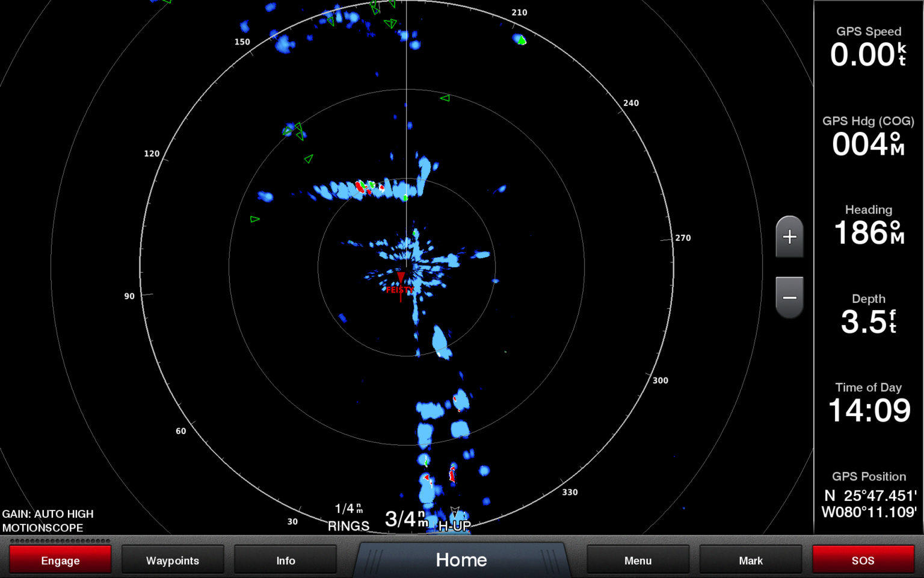The width and height of the screenshot is (924, 578).
Task: Zoom in radar range with plus button
Action: (x=789, y=237)
